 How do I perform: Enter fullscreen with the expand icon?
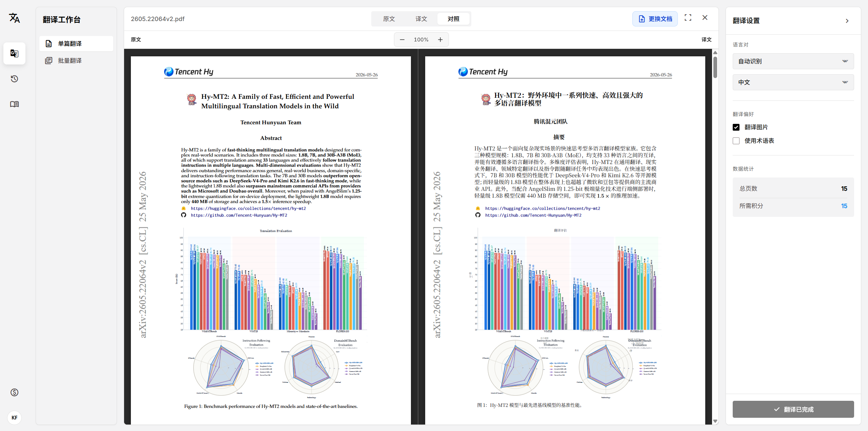(x=688, y=18)
